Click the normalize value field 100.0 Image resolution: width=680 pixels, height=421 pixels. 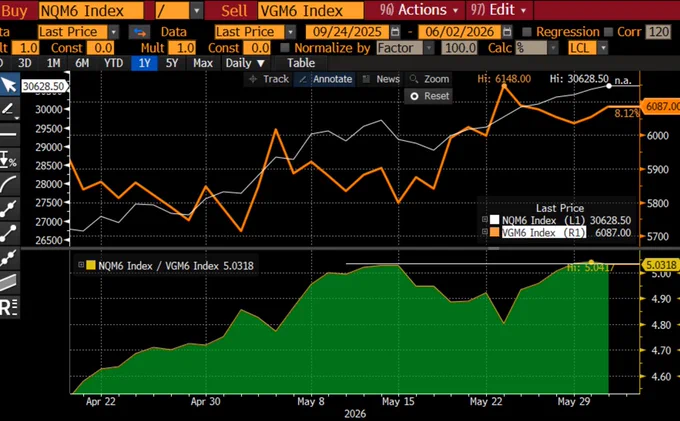[x=460, y=48]
